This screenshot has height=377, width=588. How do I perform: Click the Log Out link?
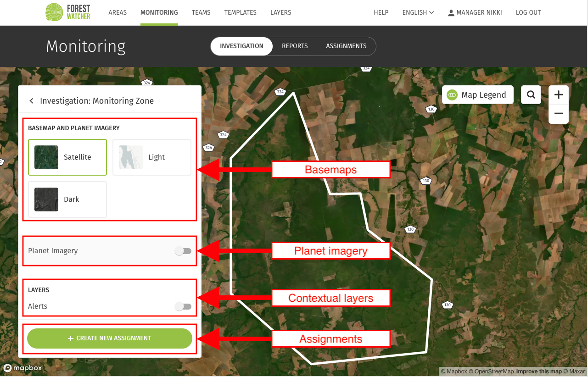click(528, 13)
